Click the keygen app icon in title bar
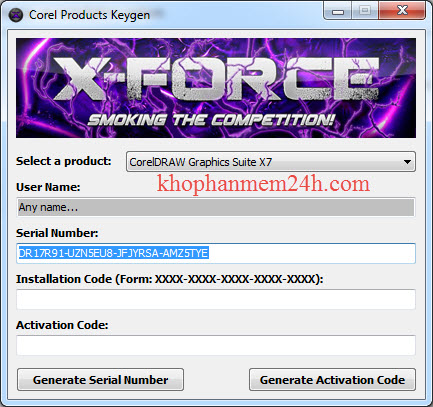Viewport: 433px width, 407px height. [x=16, y=15]
